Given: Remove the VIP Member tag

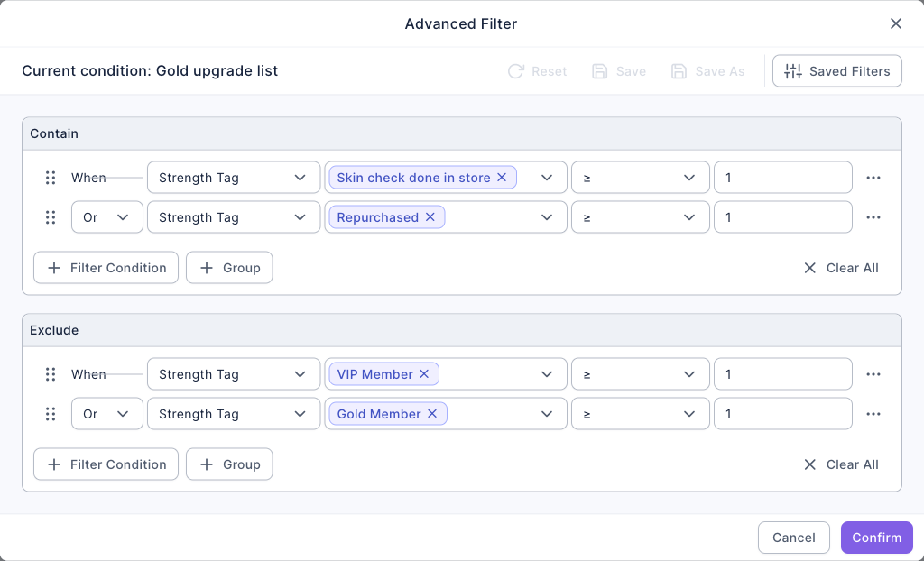Looking at the screenshot, I should [x=424, y=374].
